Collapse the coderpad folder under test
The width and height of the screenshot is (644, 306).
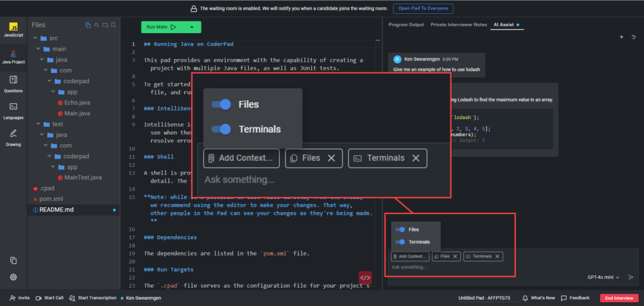(49, 156)
